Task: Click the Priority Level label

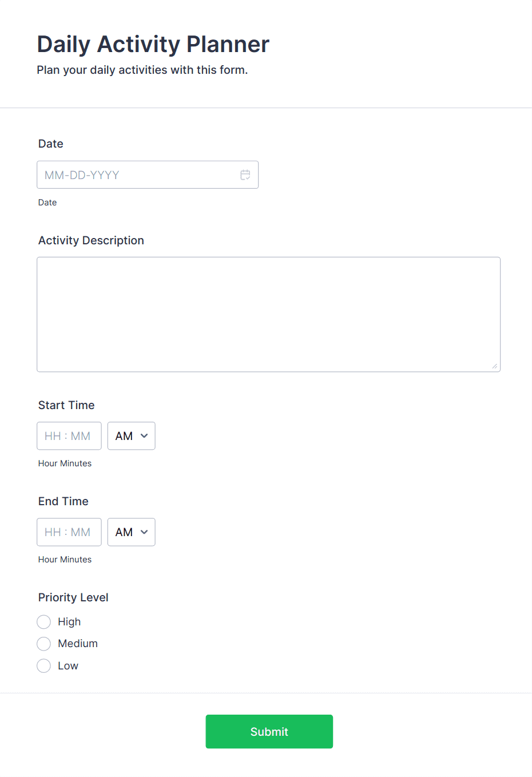Action: [x=73, y=597]
